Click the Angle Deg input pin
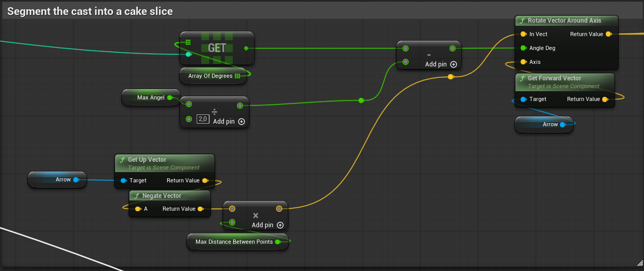 (x=523, y=48)
